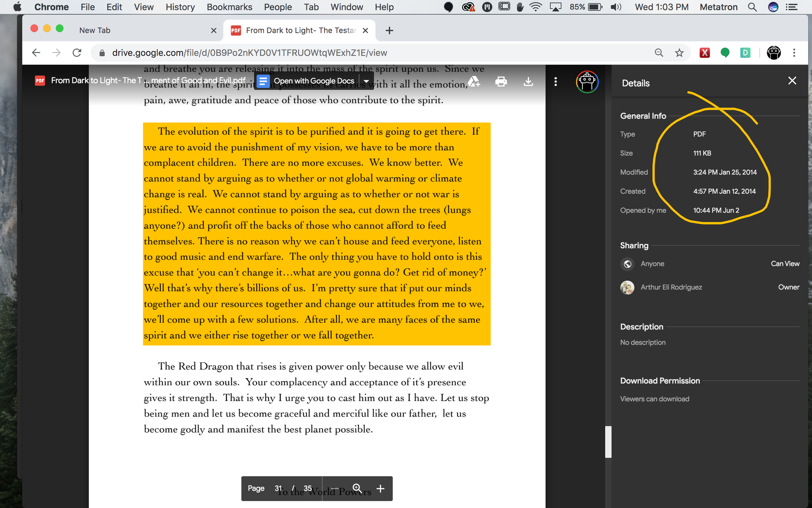Image resolution: width=812 pixels, height=508 pixels.
Task: Close the Details panel
Action: pos(792,81)
